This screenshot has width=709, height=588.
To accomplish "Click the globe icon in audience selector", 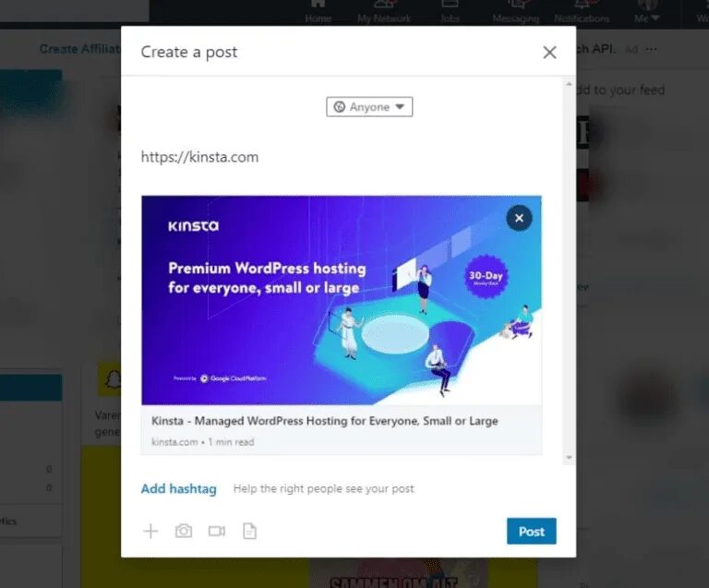I will point(339,107).
